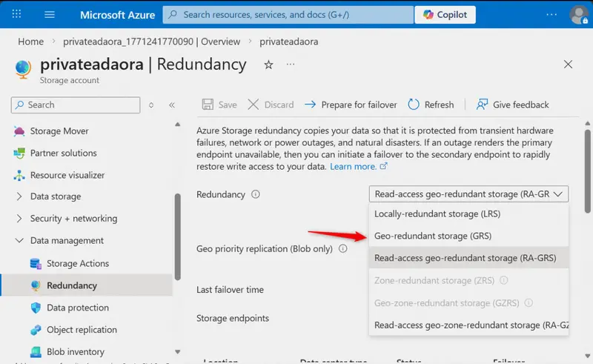Select Read-access geo-redundant storage (RA-GRS) option
This screenshot has width=593, height=364.
468,258
